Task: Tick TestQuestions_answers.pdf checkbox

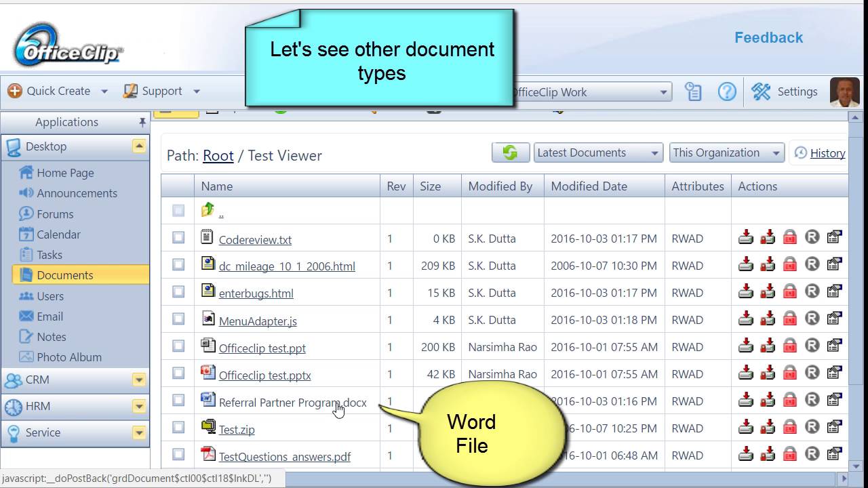Action: [x=178, y=454]
